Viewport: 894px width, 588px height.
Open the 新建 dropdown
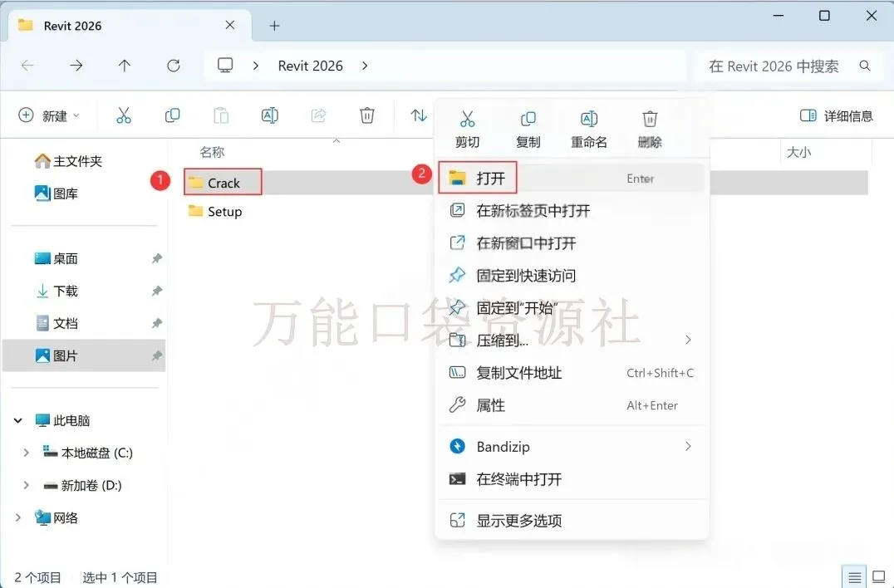pyautogui.click(x=49, y=115)
